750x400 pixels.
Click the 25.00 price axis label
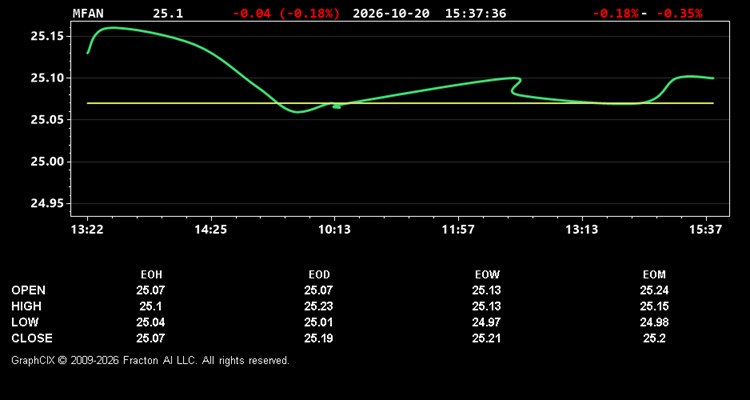[48, 162]
